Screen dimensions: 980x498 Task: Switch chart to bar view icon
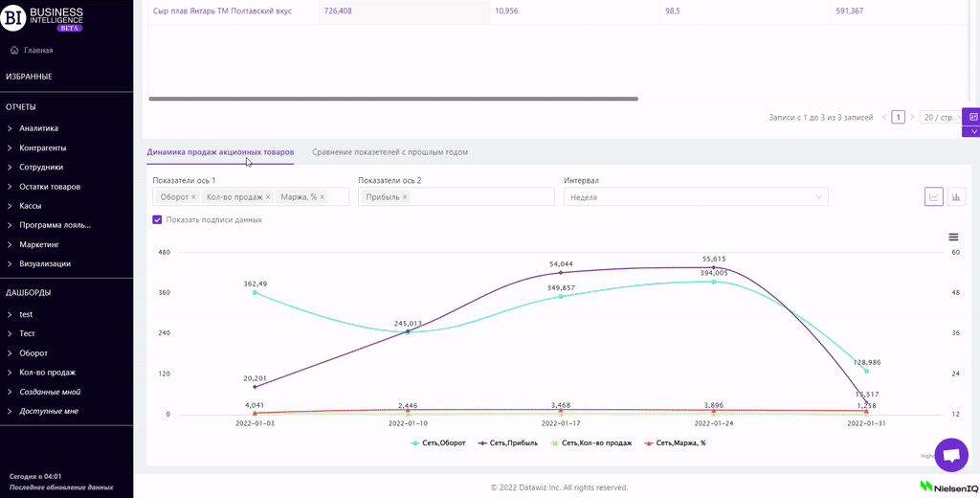tap(956, 196)
